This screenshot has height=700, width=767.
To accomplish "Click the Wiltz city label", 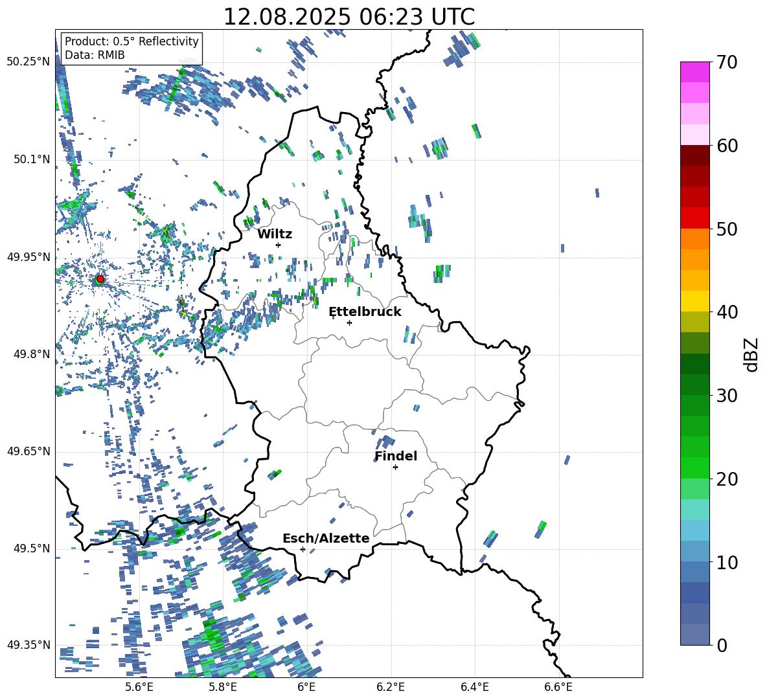I will point(275,234).
